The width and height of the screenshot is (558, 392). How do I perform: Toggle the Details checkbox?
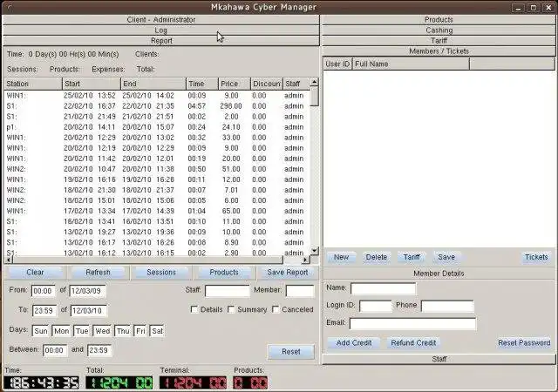(x=194, y=309)
